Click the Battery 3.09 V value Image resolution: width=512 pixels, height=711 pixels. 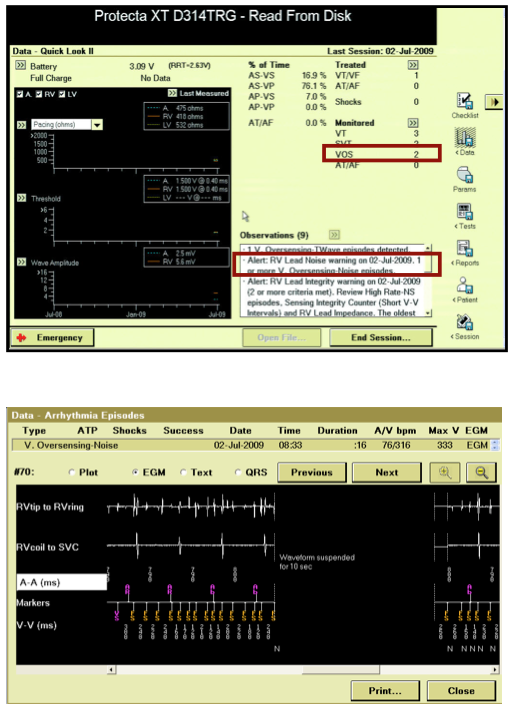coord(142,66)
